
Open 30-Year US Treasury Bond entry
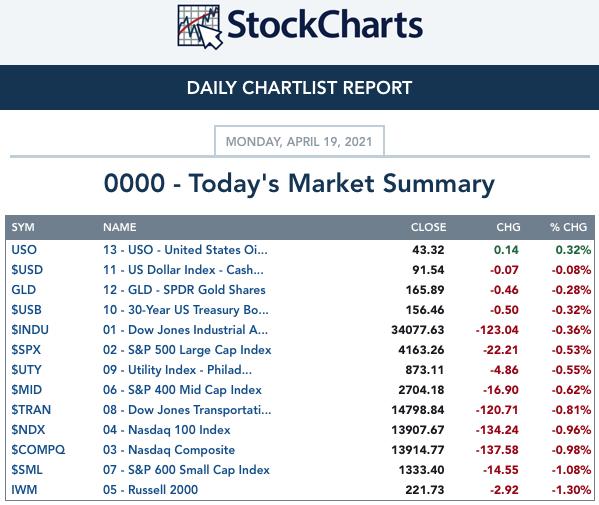point(186,310)
